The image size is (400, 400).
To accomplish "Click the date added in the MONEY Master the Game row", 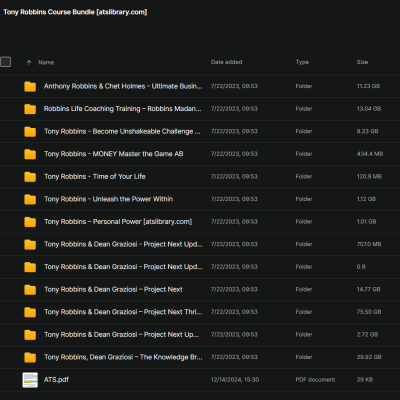I will [x=234, y=154].
